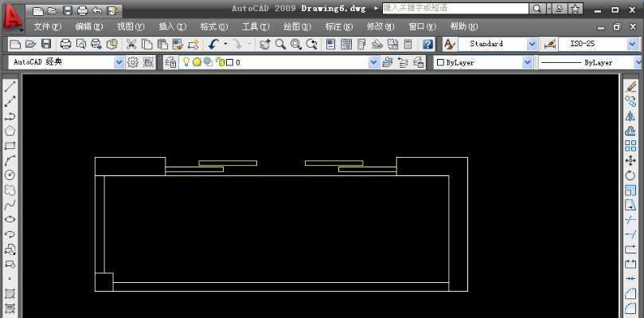Viewport: 644px width, 318px height.
Task: Select the Revision Cloud tool
Action: [10, 190]
